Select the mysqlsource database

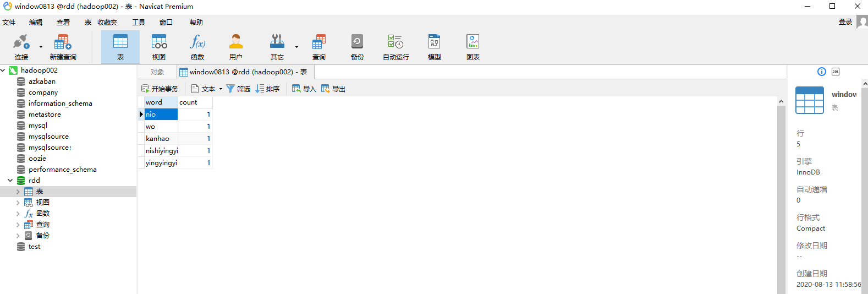coord(48,137)
